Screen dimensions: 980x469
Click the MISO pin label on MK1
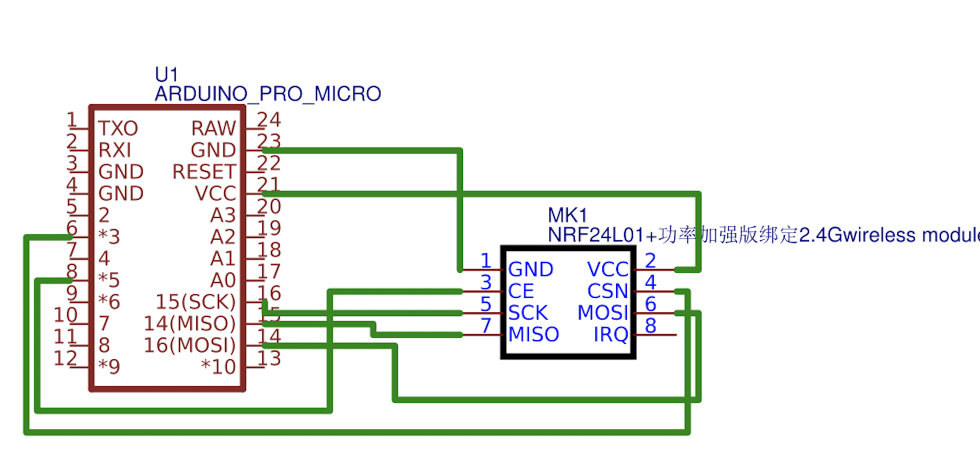[x=534, y=335]
